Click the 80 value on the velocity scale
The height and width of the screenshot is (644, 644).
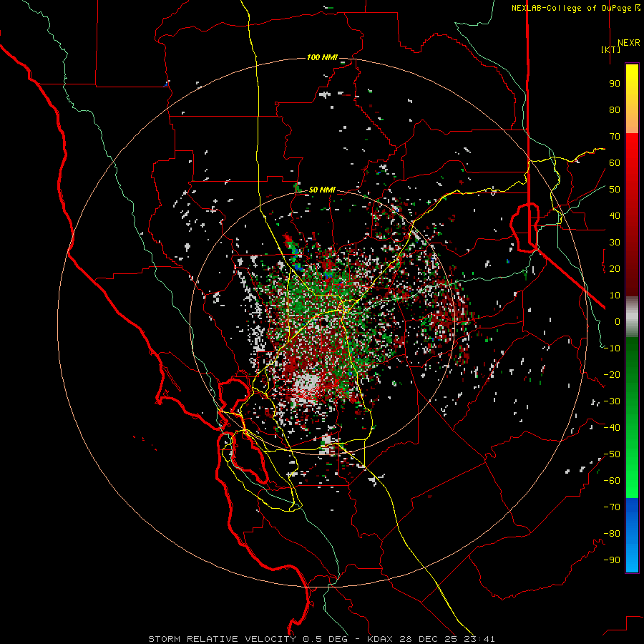click(615, 110)
